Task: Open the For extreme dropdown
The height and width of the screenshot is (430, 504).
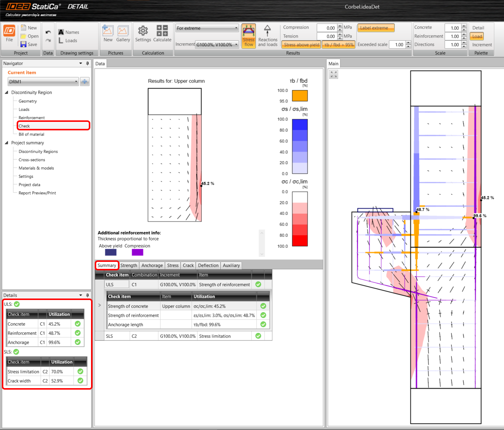Action: 236,28
